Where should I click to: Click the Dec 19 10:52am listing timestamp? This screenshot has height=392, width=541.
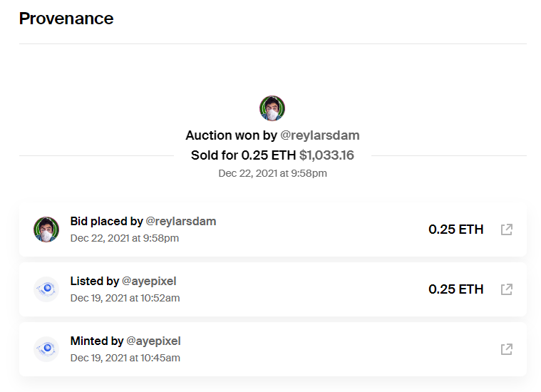tap(125, 298)
